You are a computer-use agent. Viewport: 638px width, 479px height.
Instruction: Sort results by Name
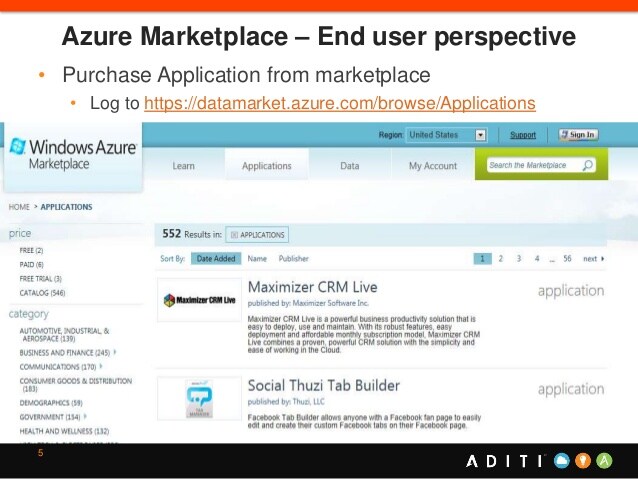(x=257, y=259)
